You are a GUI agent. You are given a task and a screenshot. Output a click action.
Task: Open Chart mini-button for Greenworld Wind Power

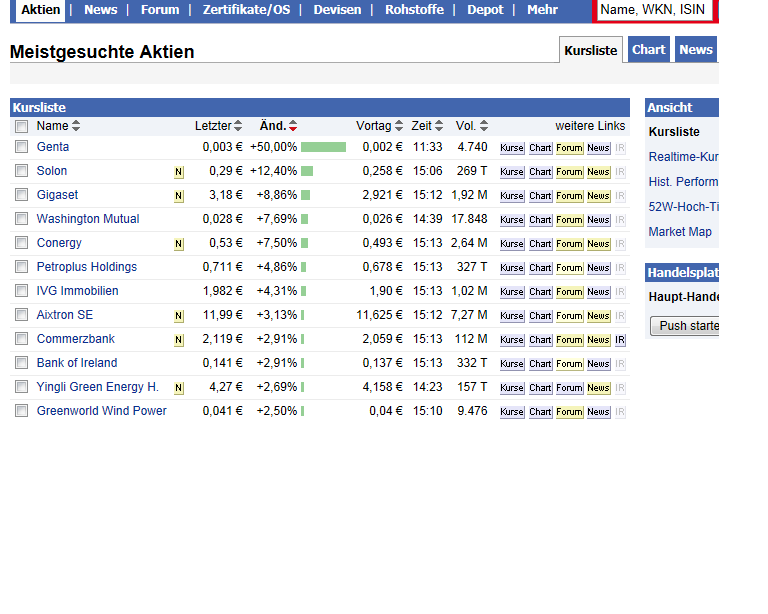(540, 412)
